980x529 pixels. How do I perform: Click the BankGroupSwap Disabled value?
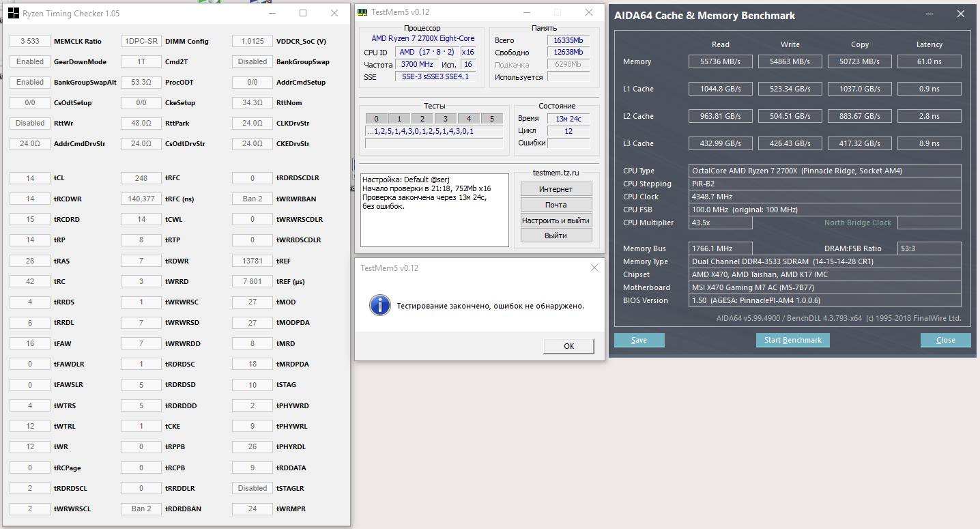click(253, 61)
